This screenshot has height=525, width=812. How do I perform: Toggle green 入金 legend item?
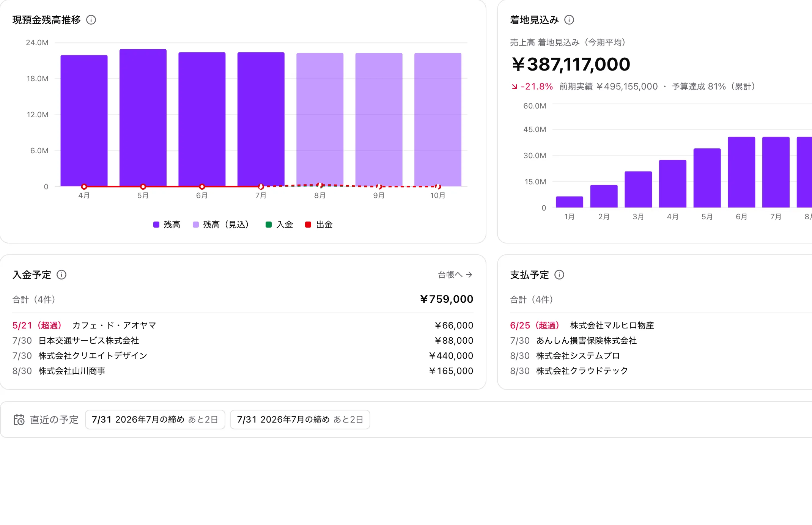(x=279, y=225)
